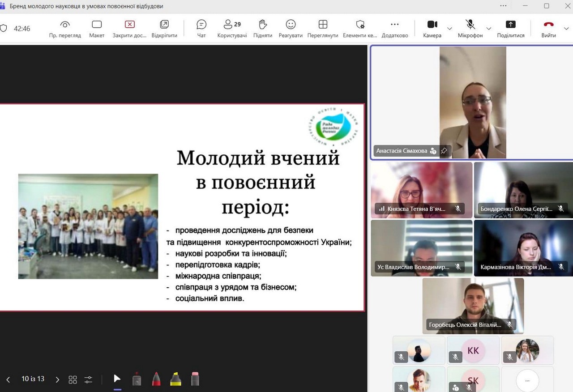573x392 pixels.
Task: Raise hand with Підняти button
Action: click(x=263, y=28)
